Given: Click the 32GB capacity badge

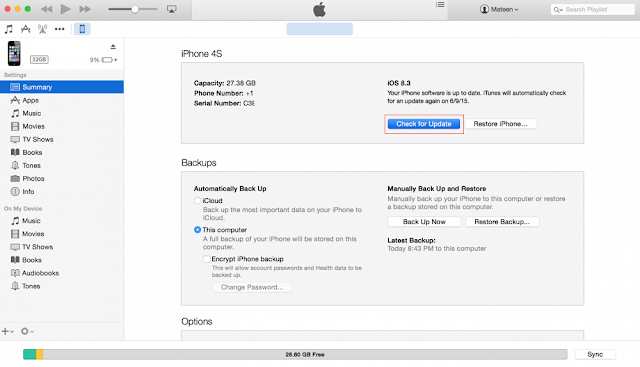Looking at the screenshot, I should click(x=39, y=60).
